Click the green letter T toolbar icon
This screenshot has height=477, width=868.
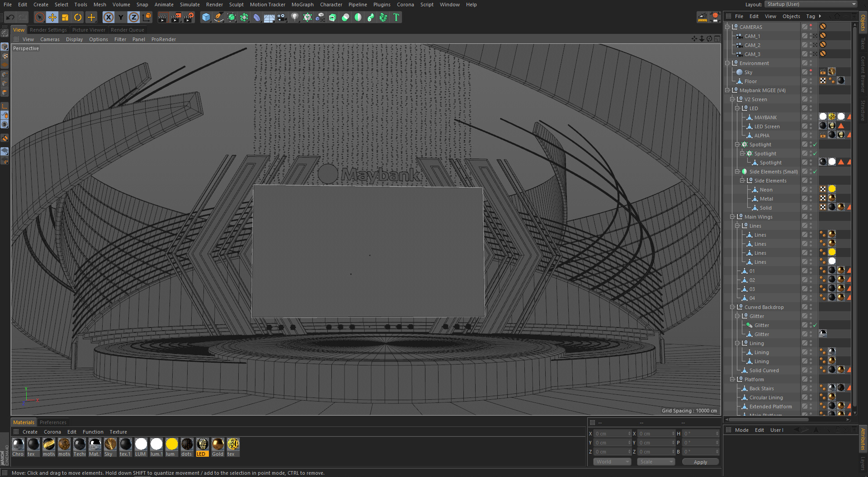[396, 17]
